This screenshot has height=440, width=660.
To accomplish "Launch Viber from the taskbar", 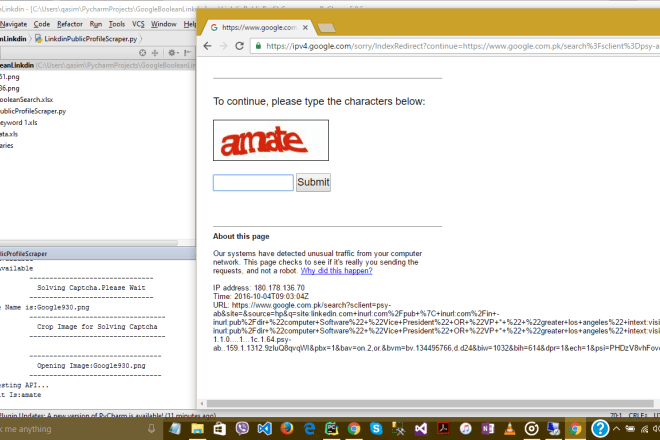I will [242, 429].
